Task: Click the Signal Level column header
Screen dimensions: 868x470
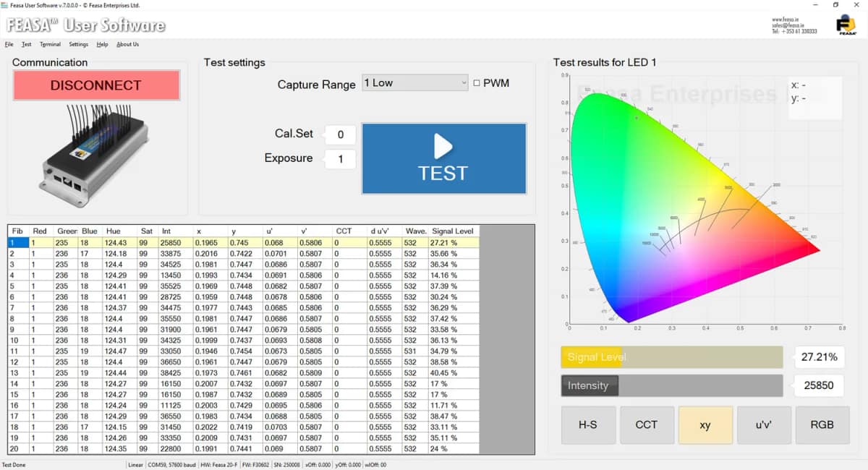Action: click(x=454, y=231)
